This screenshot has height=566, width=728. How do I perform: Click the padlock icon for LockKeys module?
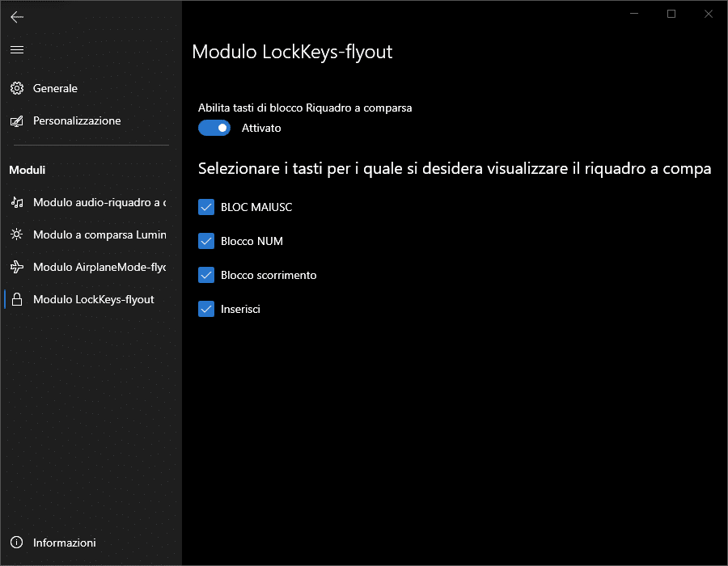coord(17,299)
